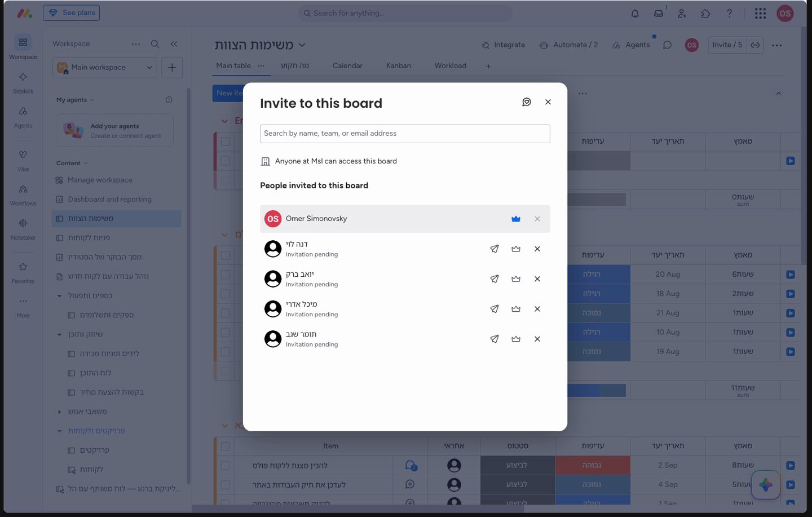Screen dimensions: 812x517
Task: Focus the Search for anything bar
Action: [405, 14]
